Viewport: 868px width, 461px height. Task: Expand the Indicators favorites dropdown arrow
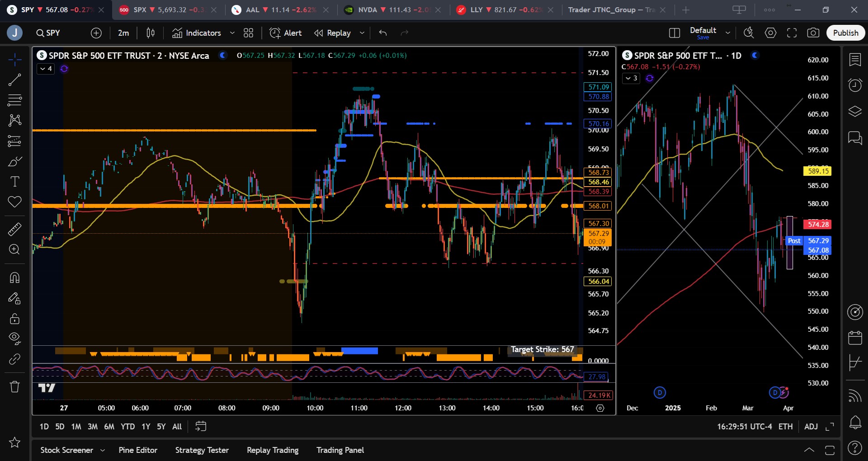232,33
